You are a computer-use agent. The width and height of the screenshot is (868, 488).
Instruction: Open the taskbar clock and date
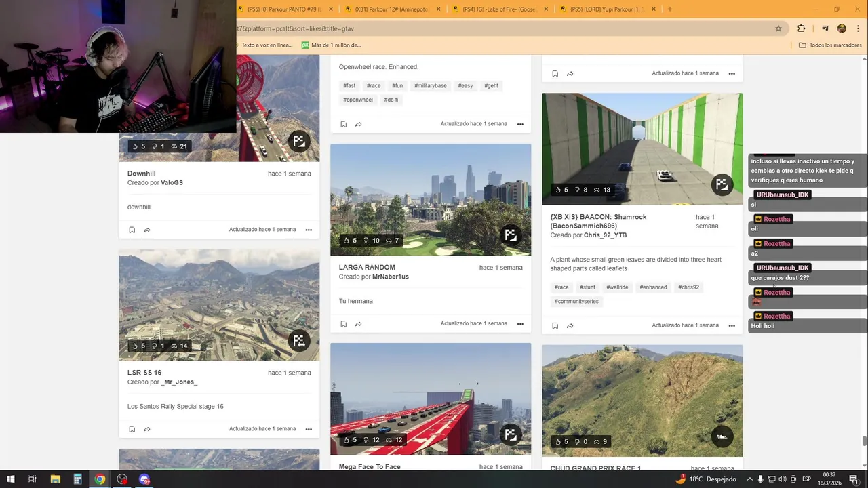point(829,479)
